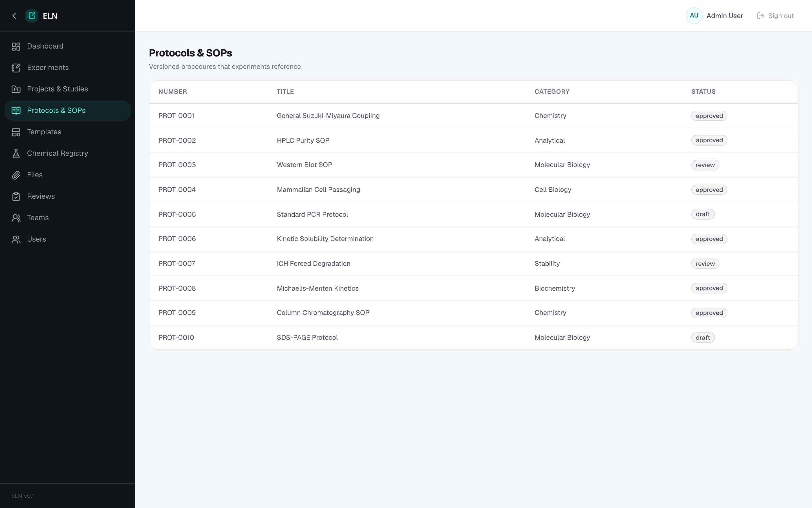Click the CATEGORY column header
This screenshot has height=508, width=812.
(551, 92)
